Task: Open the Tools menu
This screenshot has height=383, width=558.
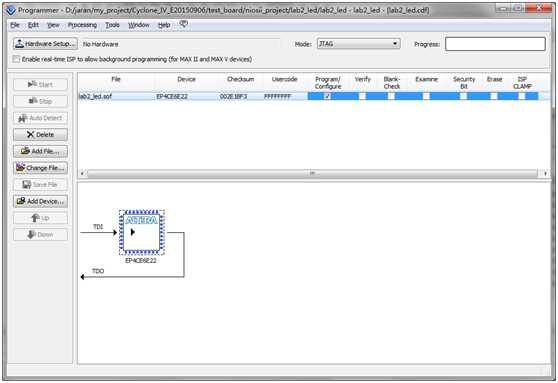Action: click(x=112, y=25)
